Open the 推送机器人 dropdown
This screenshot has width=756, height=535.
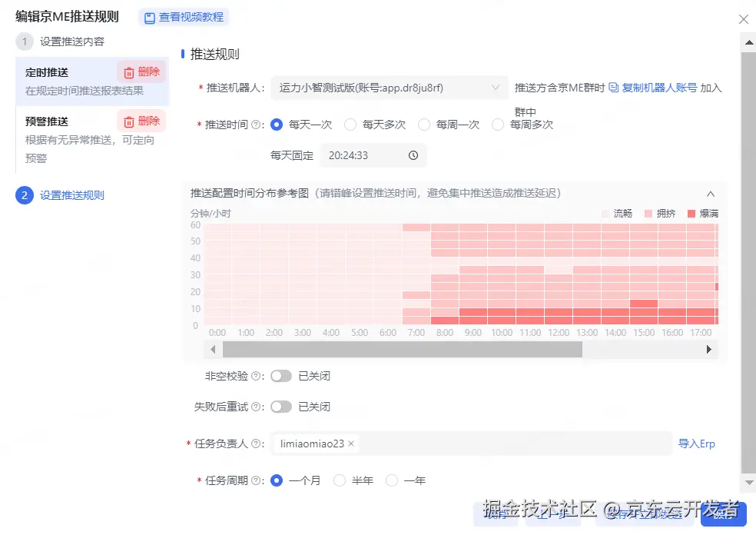[x=389, y=88]
